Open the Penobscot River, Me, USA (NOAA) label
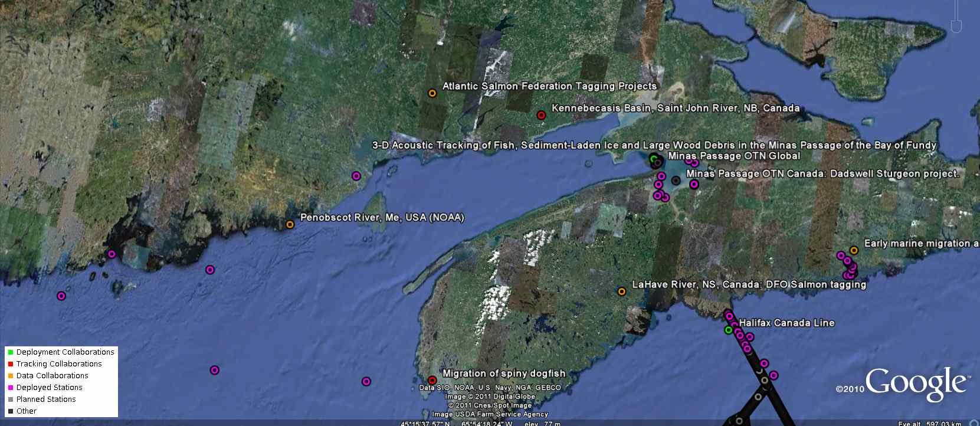 382,217
